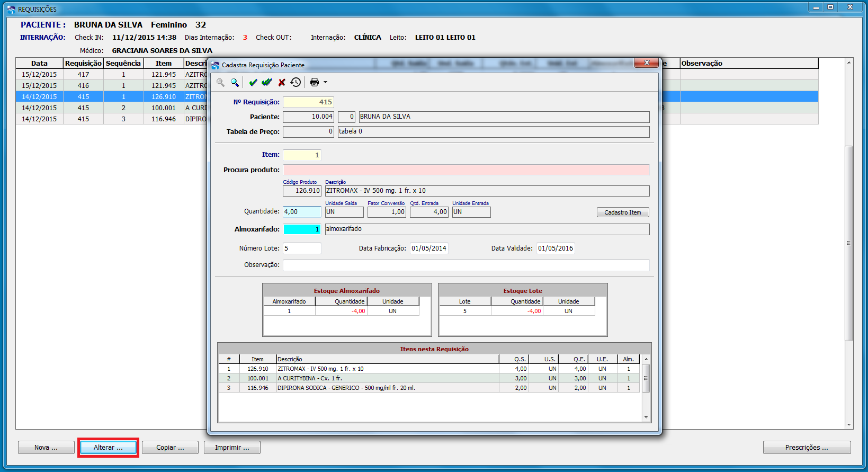Click the REQUISIÇÕES window title icon

(11, 9)
